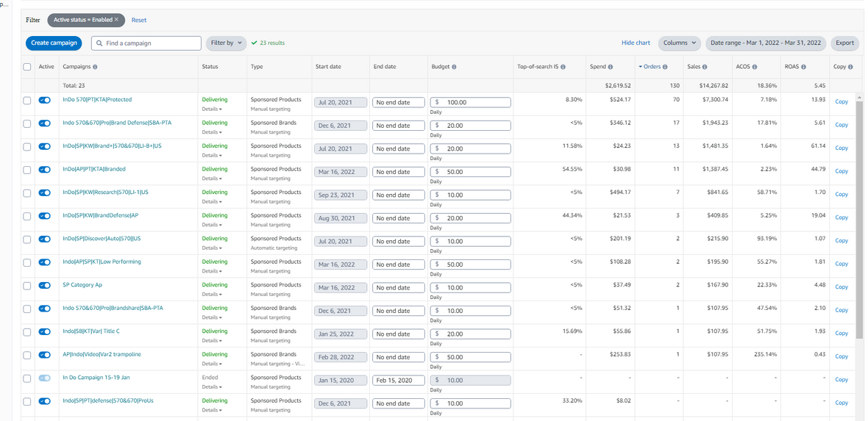Select checkbox for SP Category Ap campaign
Screen dimensions: 868x421
[x=27, y=285]
